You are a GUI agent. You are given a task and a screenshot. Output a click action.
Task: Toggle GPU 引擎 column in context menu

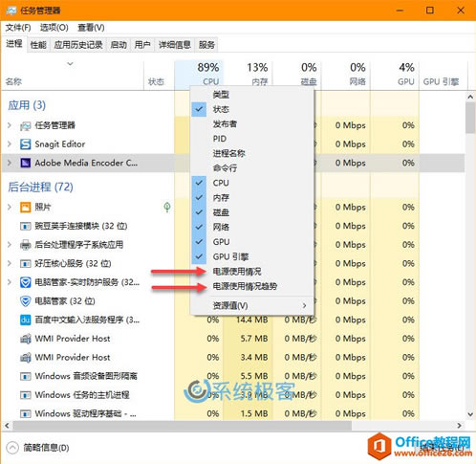[251, 256]
